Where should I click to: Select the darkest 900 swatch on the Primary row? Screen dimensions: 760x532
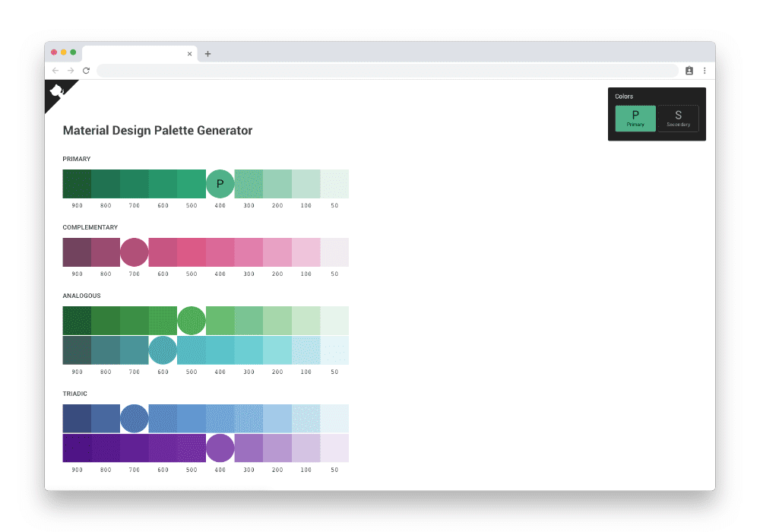(x=76, y=183)
